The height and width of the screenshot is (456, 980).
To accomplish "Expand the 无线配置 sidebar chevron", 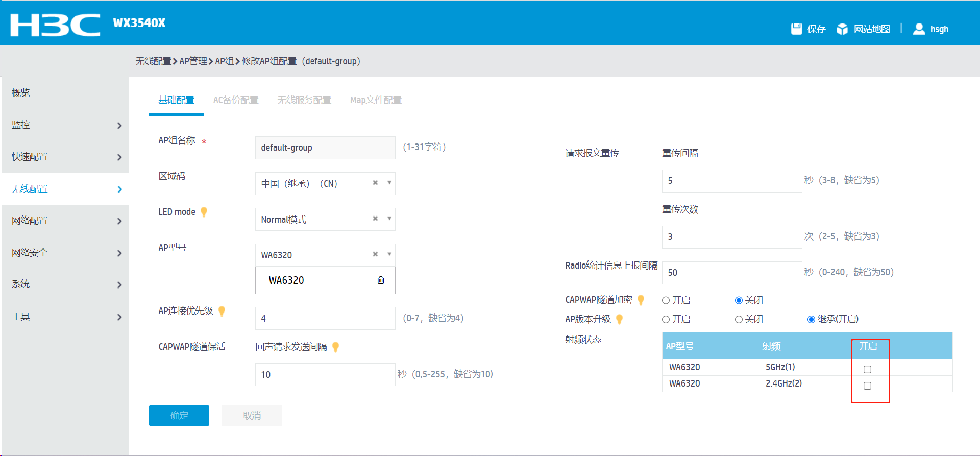I will coord(120,189).
